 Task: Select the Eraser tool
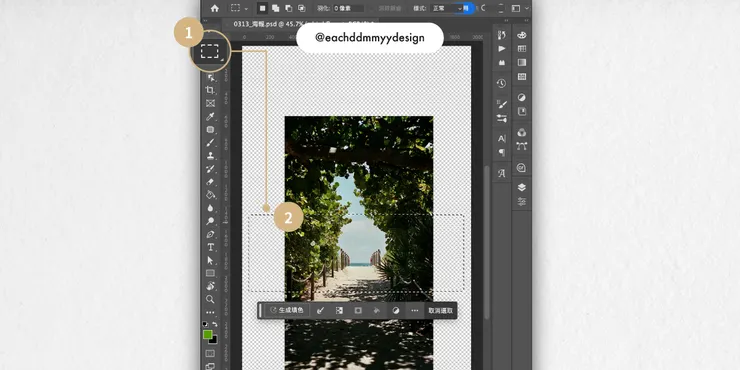(210, 182)
